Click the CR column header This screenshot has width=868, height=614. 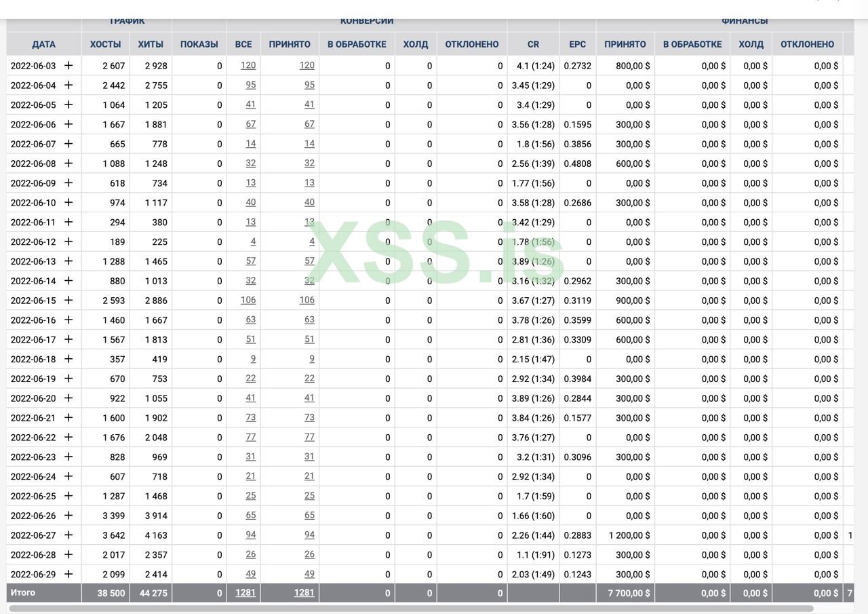533,44
